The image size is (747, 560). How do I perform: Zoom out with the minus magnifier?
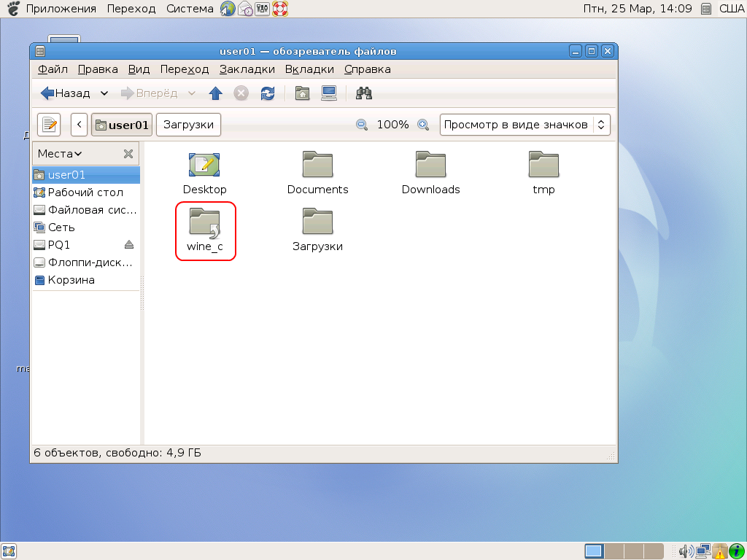click(x=362, y=125)
